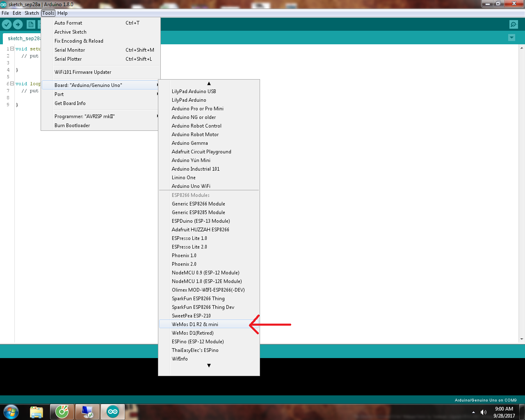
Task: Pick ThaiEasyElec's ESPino
Action: tap(209, 350)
